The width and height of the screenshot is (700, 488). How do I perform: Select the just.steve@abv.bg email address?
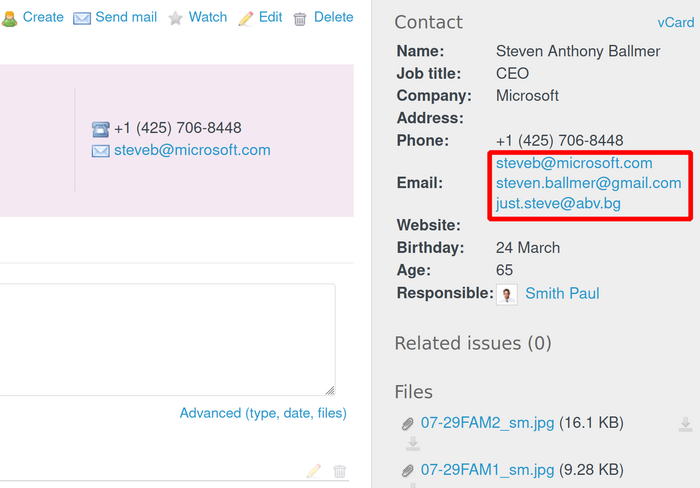pos(558,204)
